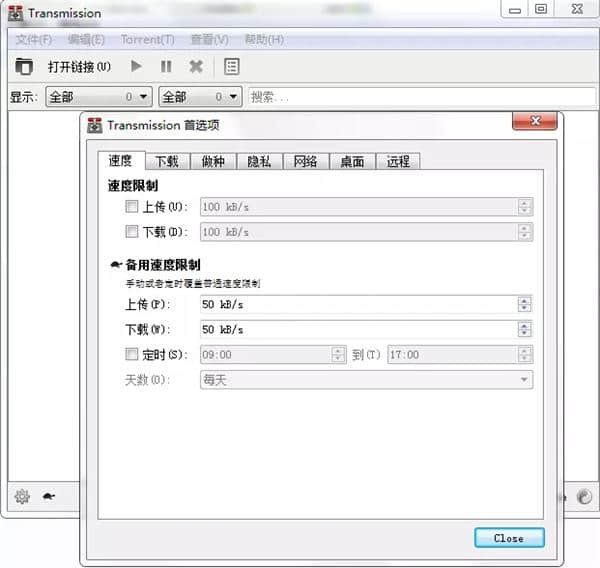Click the preferences dialog title icon
600x568 pixels.
95,125
